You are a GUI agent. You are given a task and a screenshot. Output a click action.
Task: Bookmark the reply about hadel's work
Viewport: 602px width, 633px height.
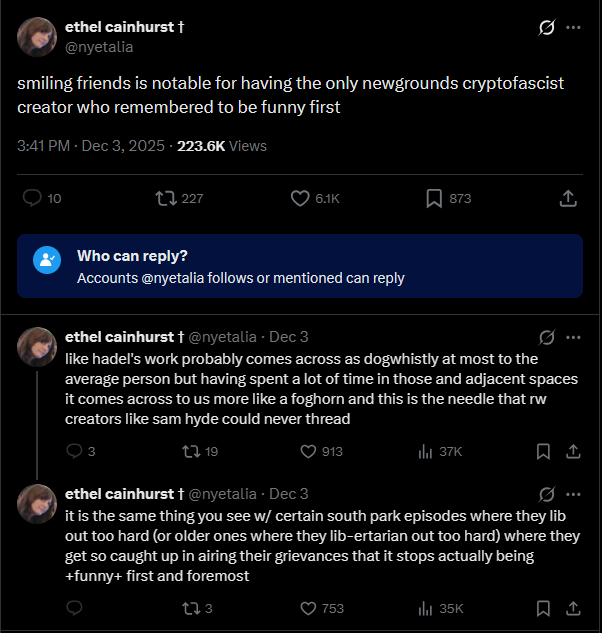(x=543, y=451)
